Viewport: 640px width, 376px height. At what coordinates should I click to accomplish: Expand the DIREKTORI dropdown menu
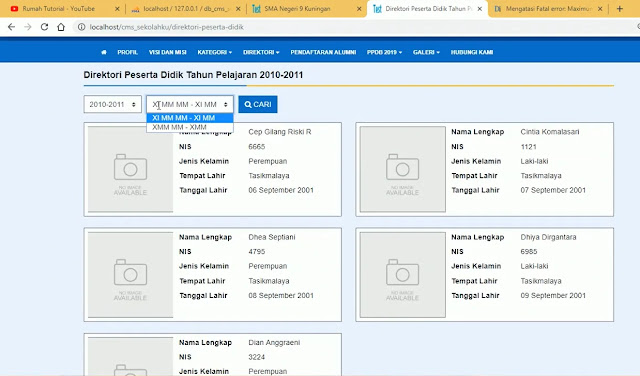261,52
